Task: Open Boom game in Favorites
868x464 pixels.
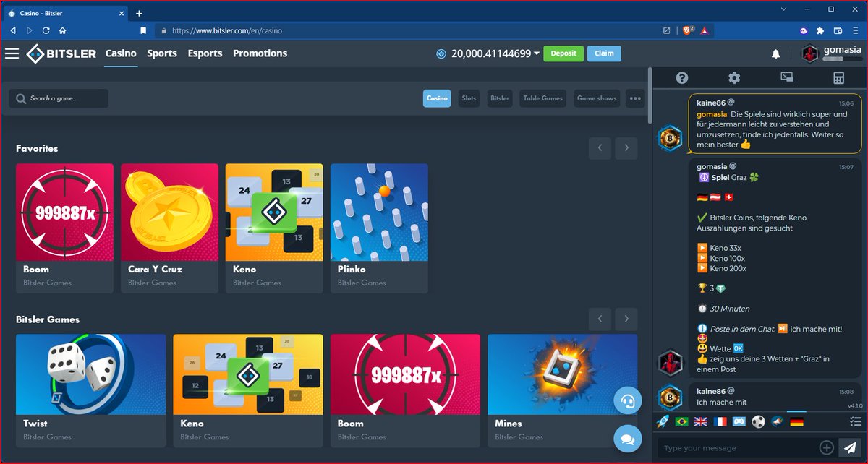Action: point(64,228)
